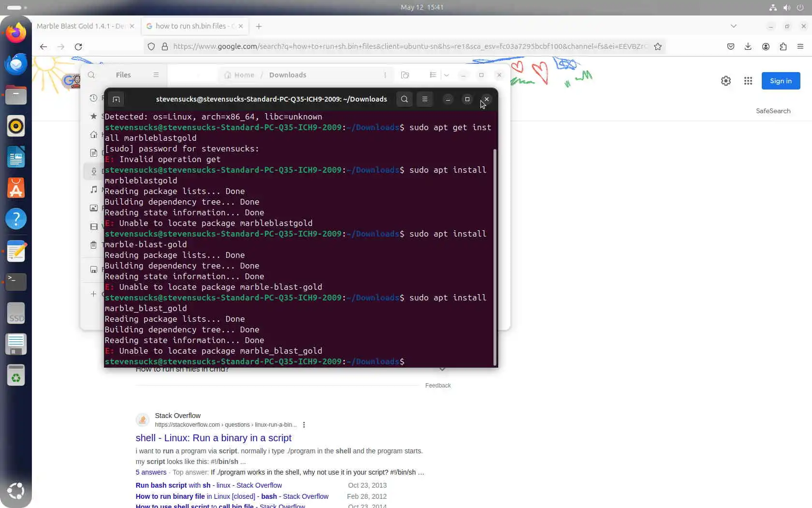Open Music folder icon in Files sidebar
The width and height of the screenshot is (812, 508).
(94, 190)
